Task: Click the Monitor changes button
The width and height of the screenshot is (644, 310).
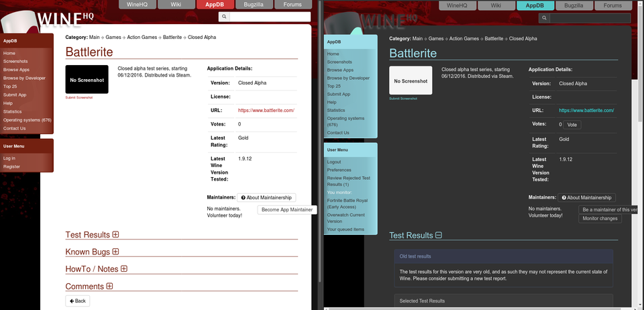Action: click(600, 219)
